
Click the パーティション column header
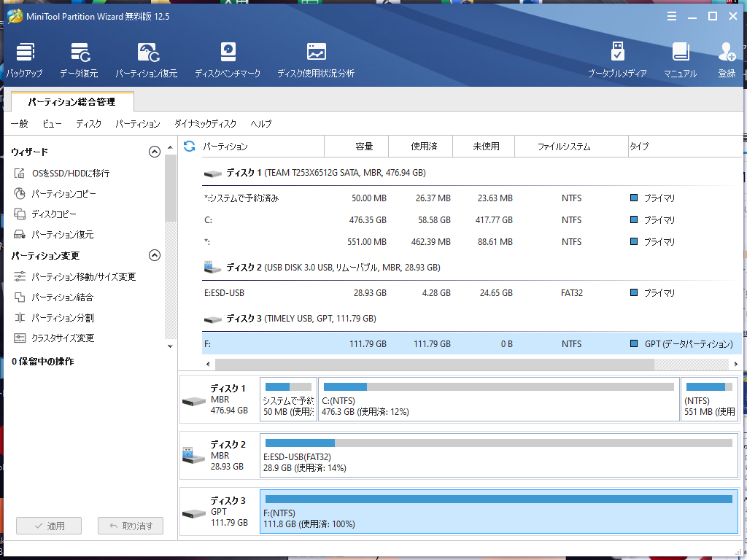[263, 146]
